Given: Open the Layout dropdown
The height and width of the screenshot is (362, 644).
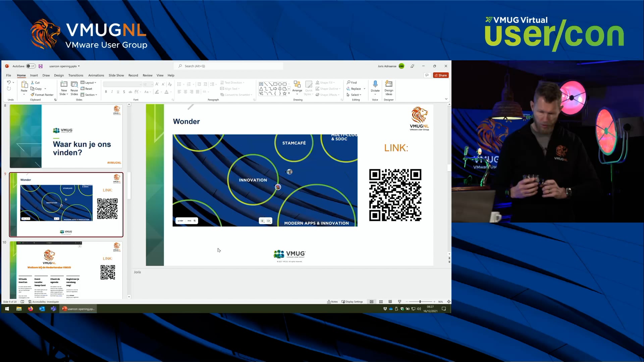Looking at the screenshot, I should click(89, 82).
